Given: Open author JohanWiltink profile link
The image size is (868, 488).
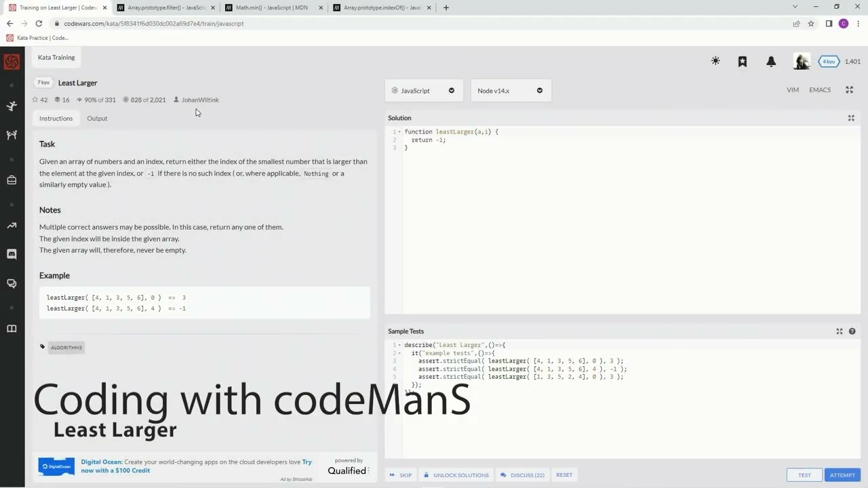Looking at the screenshot, I should (x=200, y=100).
